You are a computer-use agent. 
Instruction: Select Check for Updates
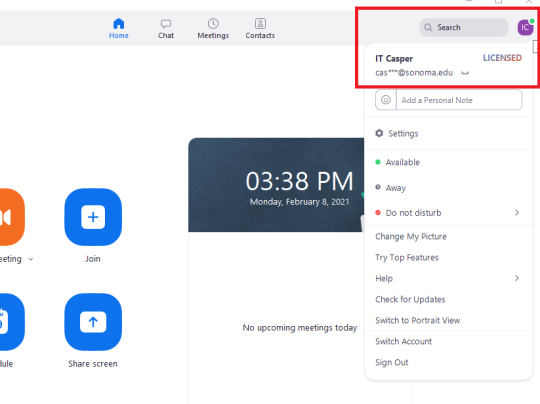coord(410,299)
